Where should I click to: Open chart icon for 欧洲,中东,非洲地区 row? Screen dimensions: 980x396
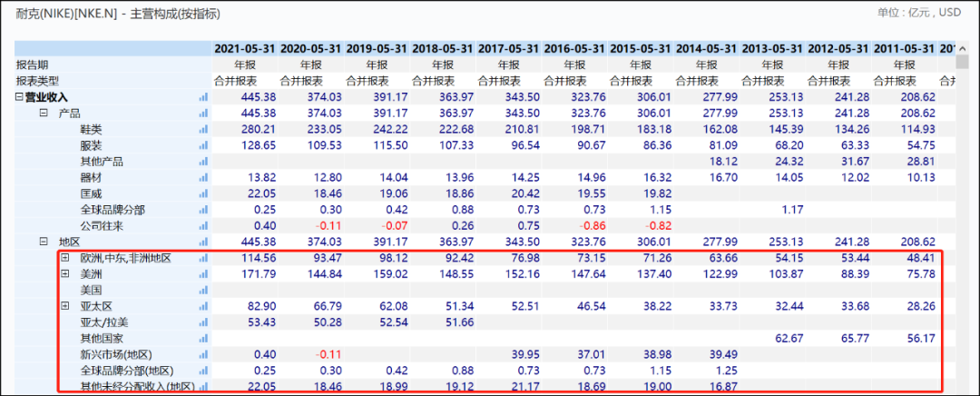click(x=202, y=258)
